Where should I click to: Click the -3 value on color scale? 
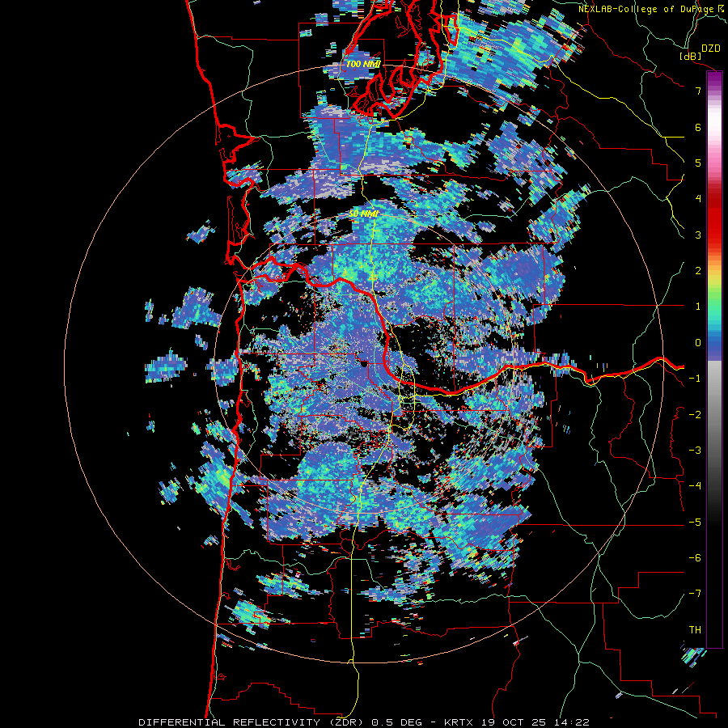[695, 451]
